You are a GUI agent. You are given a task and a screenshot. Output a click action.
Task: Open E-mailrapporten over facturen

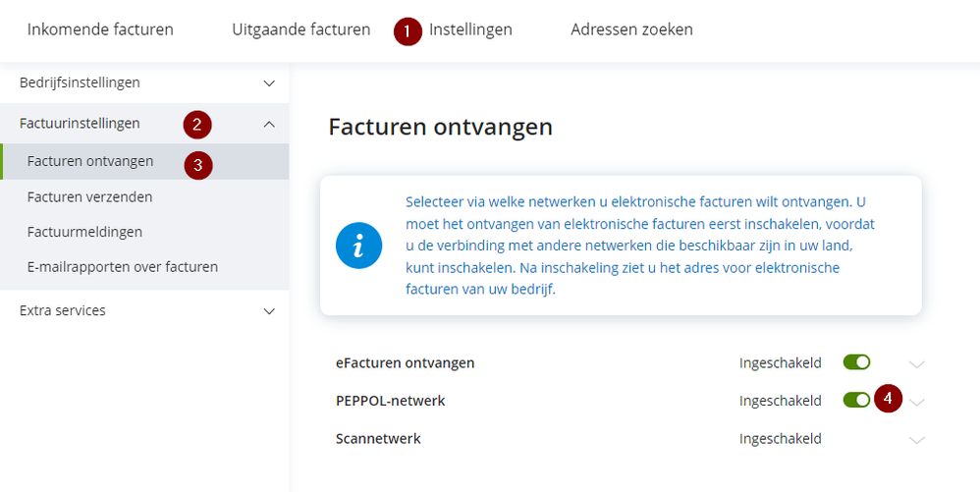tap(123, 266)
